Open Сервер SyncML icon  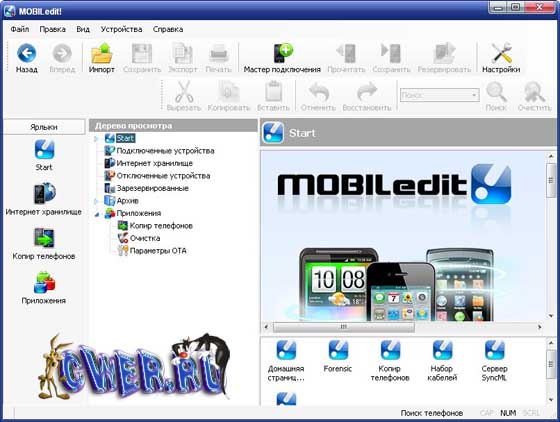[x=495, y=350]
